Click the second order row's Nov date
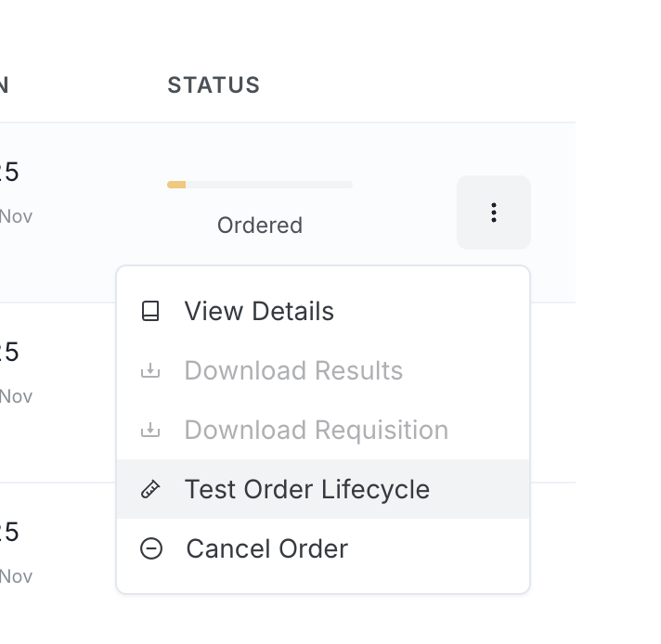Image resolution: width=661 pixels, height=644 pixels. (x=16, y=396)
